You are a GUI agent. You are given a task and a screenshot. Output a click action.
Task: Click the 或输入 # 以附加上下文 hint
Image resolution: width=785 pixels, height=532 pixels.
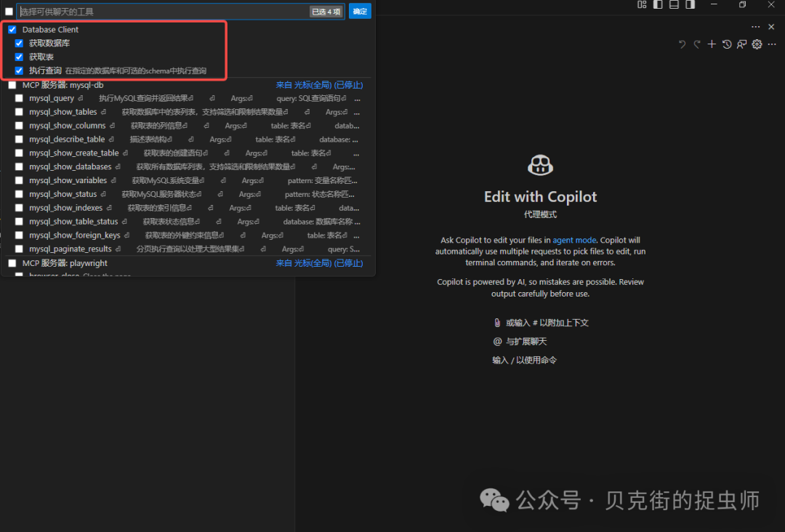[x=547, y=323]
